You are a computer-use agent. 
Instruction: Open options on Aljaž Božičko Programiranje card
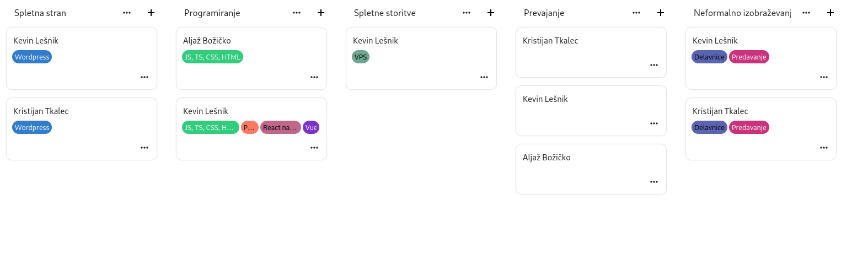(x=314, y=77)
